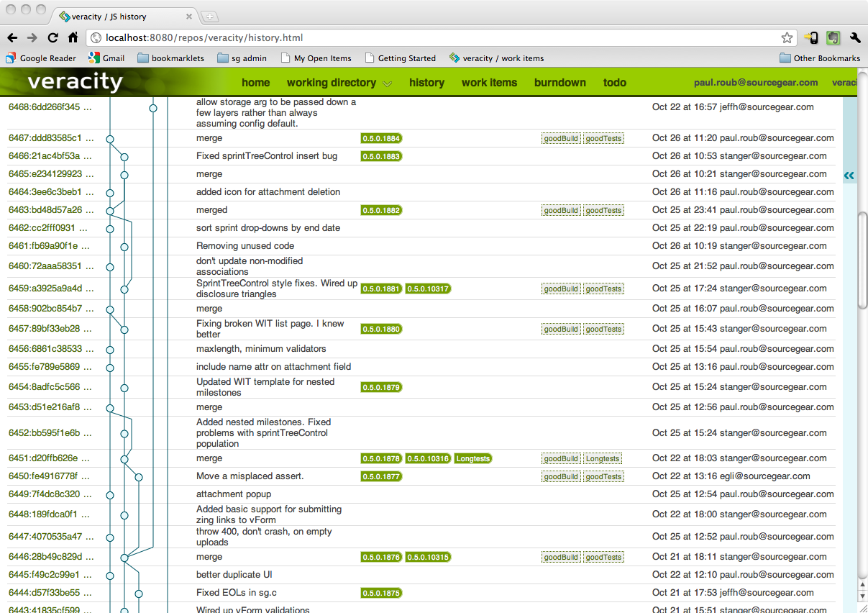Screen dimensions: 868x613
Task: Click the green extension icon in toolbar
Action: [833, 38]
